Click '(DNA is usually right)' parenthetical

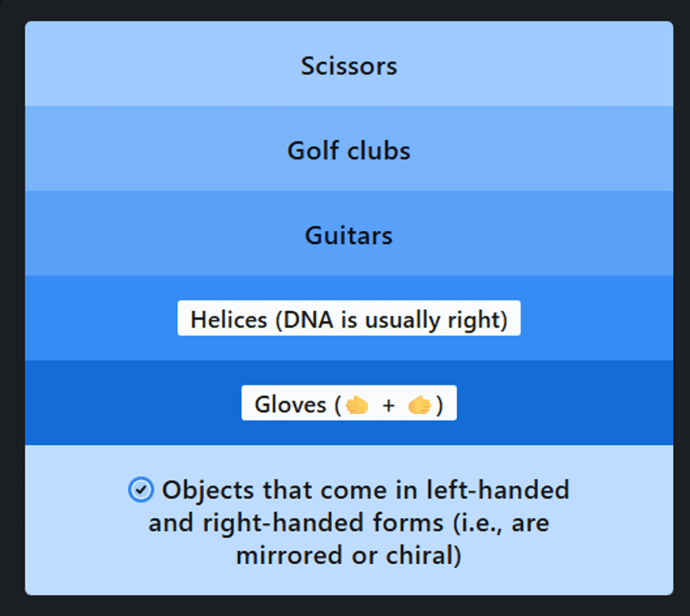[x=392, y=320]
